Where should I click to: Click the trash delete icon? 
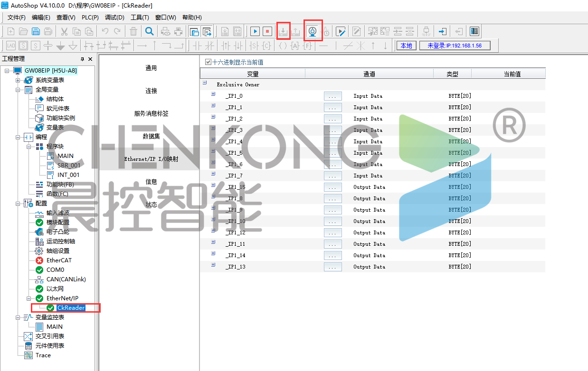(134, 32)
